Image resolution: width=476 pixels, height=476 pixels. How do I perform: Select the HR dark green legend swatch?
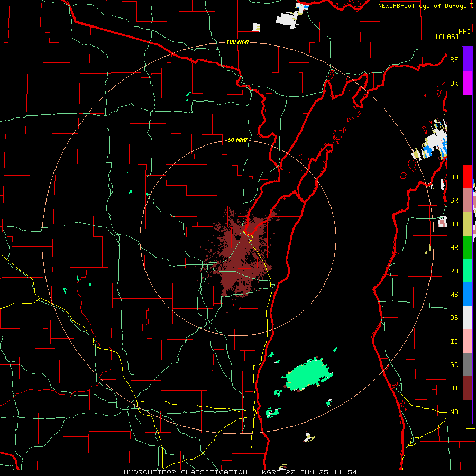(x=467, y=248)
